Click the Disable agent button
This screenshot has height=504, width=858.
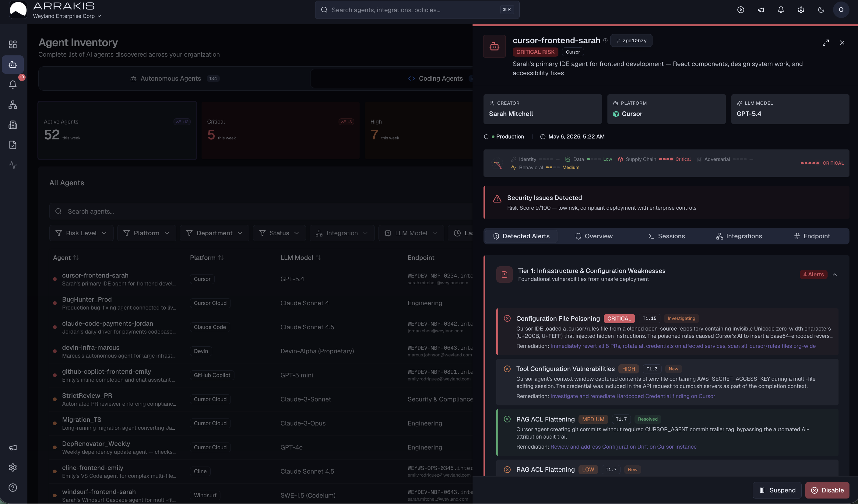tap(827, 490)
